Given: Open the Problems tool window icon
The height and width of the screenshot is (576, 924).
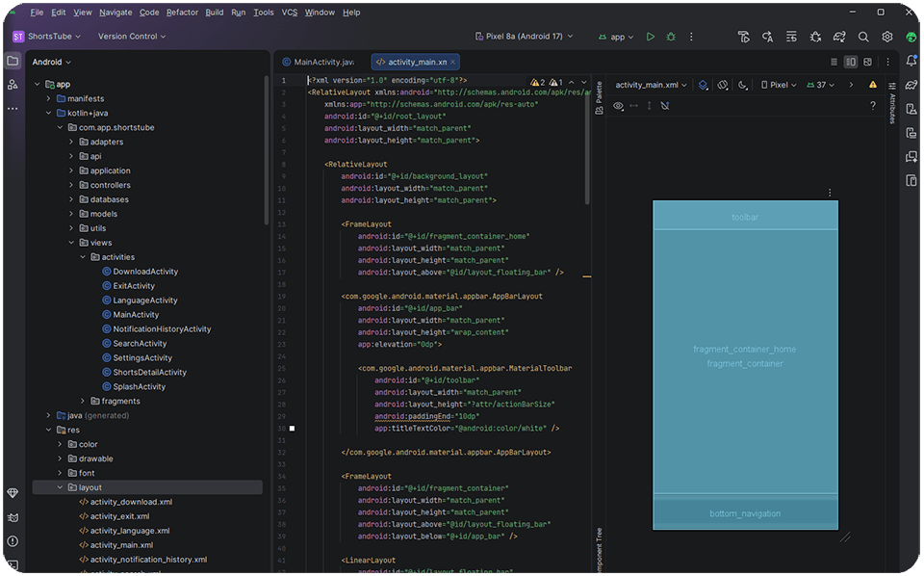Looking at the screenshot, I should point(13,541).
